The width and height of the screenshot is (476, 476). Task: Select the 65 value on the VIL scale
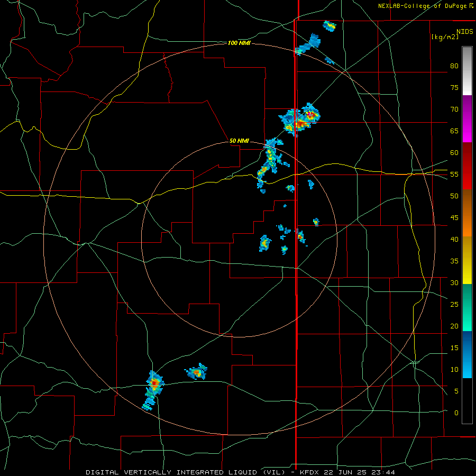click(454, 131)
